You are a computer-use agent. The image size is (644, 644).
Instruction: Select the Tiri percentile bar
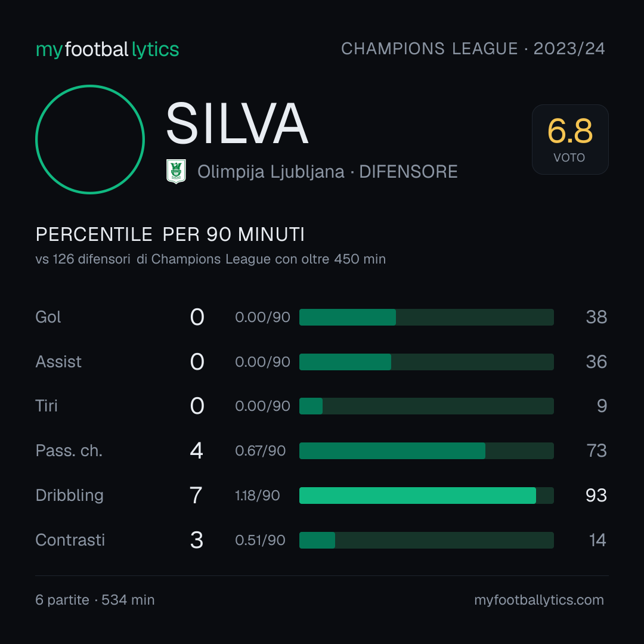click(426, 406)
